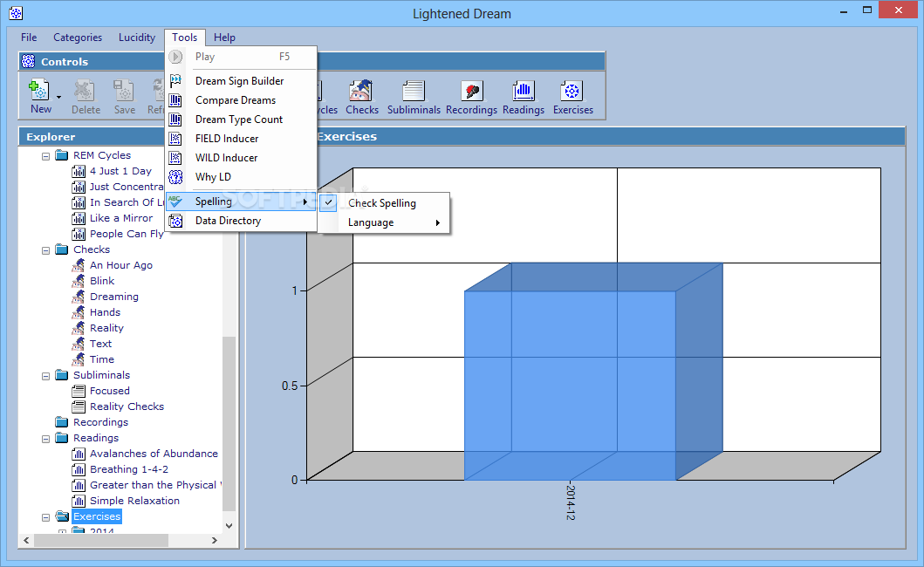Image resolution: width=924 pixels, height=567 pixels.
Task: Select Like a Mirror in Explorer
Action: point(120,218)
